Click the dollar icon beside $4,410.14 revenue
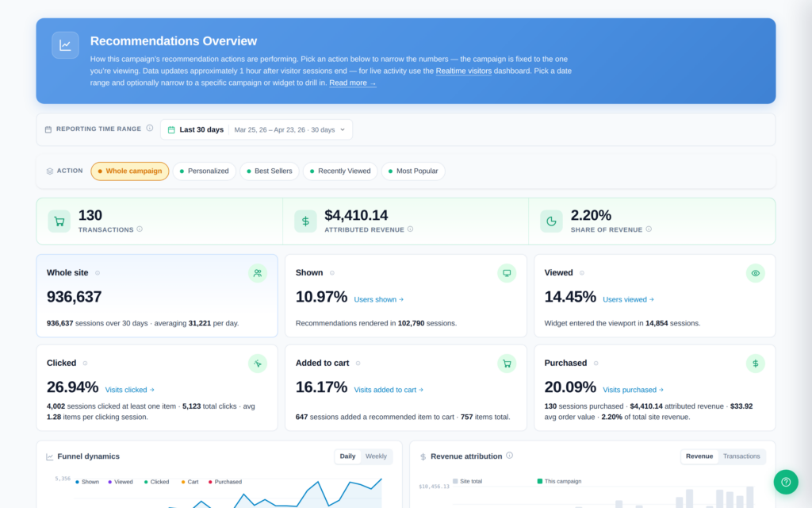Screen dimensions: 812x508 click(x=305, y=221)
